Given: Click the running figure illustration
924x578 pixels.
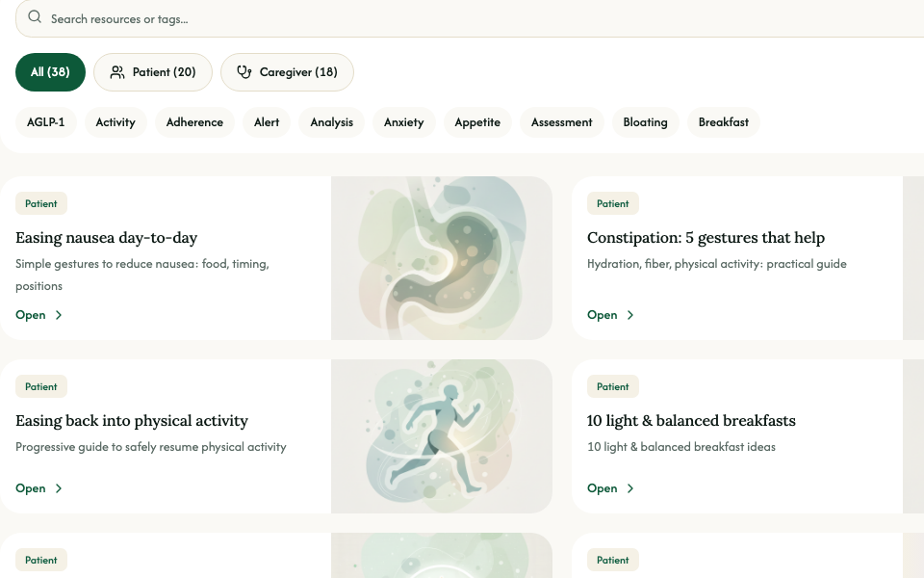Looking at the screenshot, I should [x=442, y=436].
